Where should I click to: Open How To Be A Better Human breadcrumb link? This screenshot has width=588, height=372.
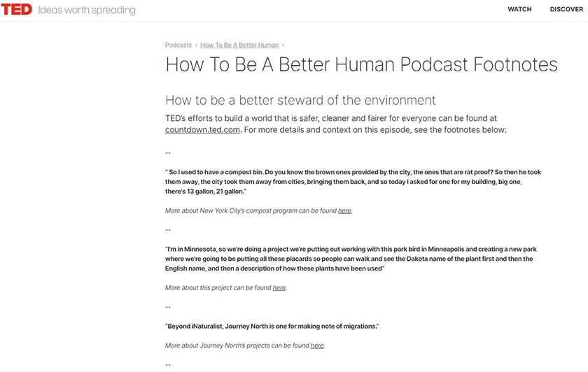(239, 45)
